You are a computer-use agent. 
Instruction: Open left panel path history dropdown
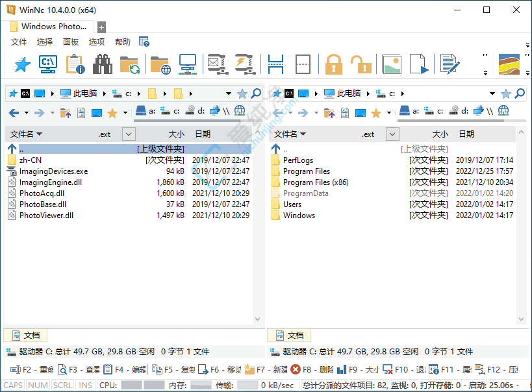(229, 93)
